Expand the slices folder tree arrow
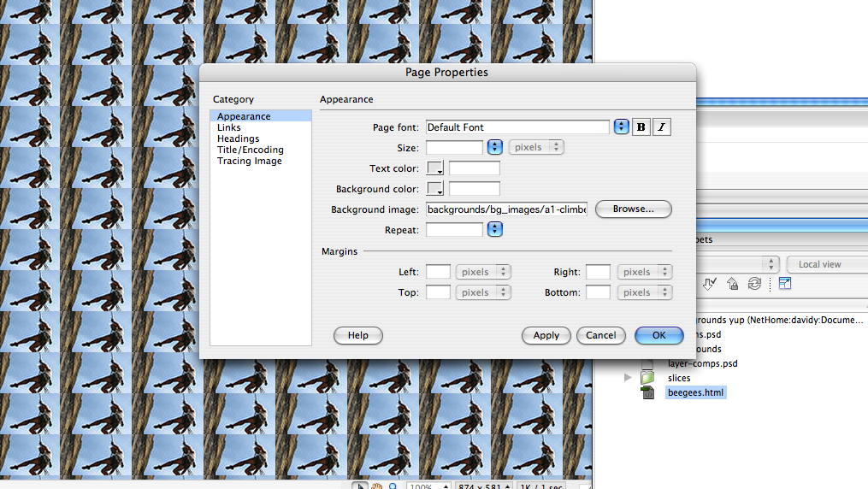 629,378
